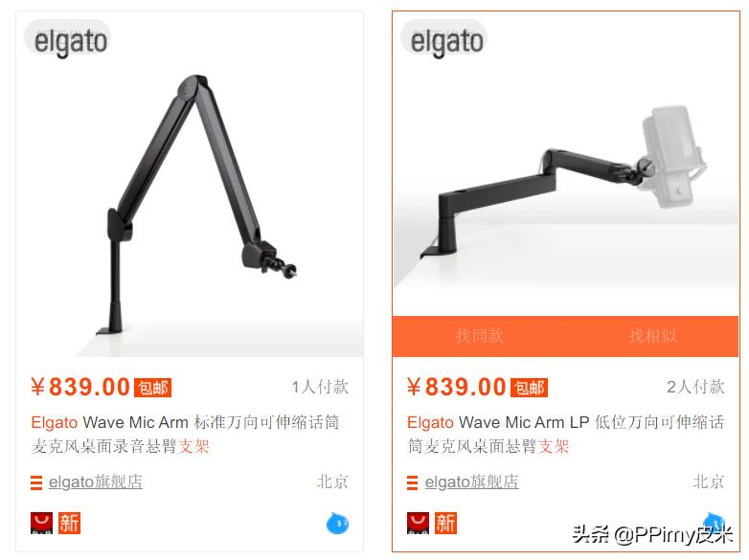Click the Tmall badge under left product
Image resolution: width=749 pixels, height=560 pixels.
point(41,524)
